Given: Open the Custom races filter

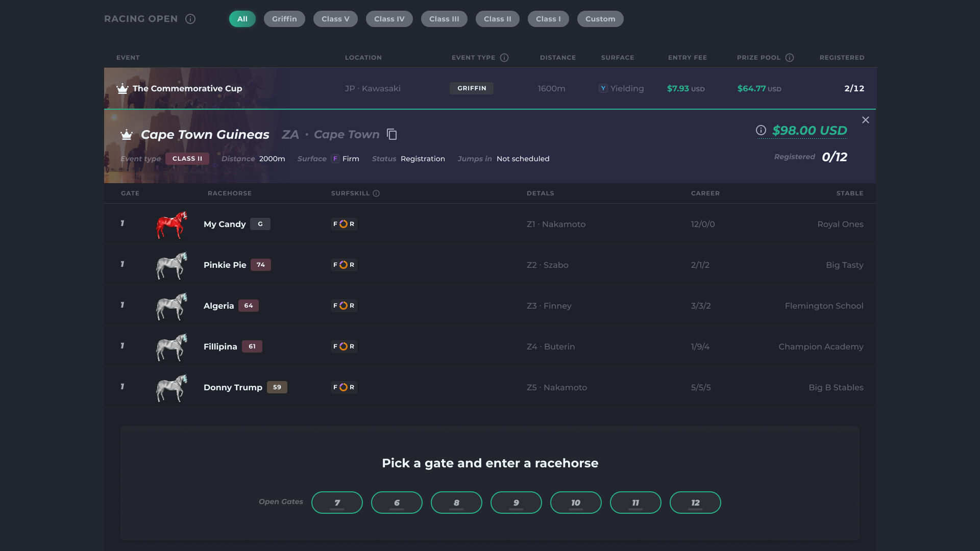Looking at the screenshot, I should click(x=600, y=19).
